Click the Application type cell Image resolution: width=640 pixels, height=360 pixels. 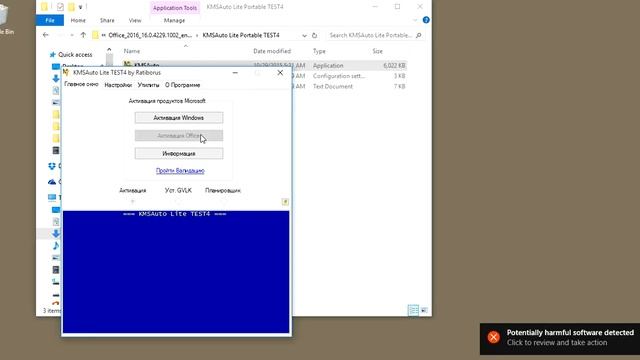point(328,65)
